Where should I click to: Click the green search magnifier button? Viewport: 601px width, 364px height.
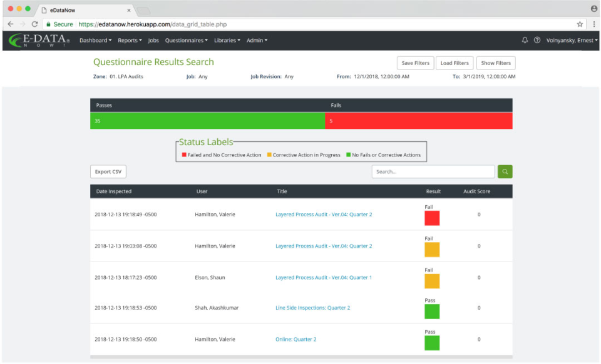point(505,171)
